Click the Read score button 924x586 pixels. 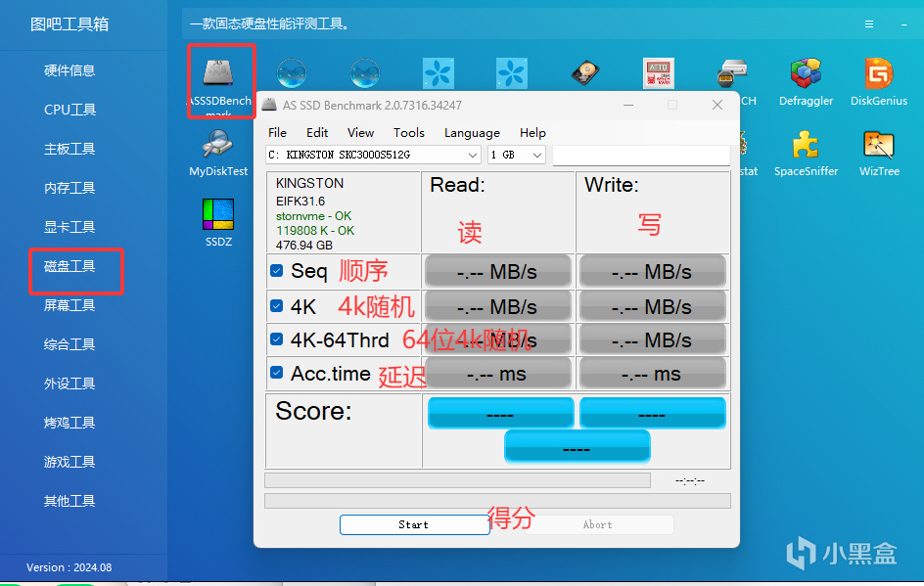tap(500, 413)
